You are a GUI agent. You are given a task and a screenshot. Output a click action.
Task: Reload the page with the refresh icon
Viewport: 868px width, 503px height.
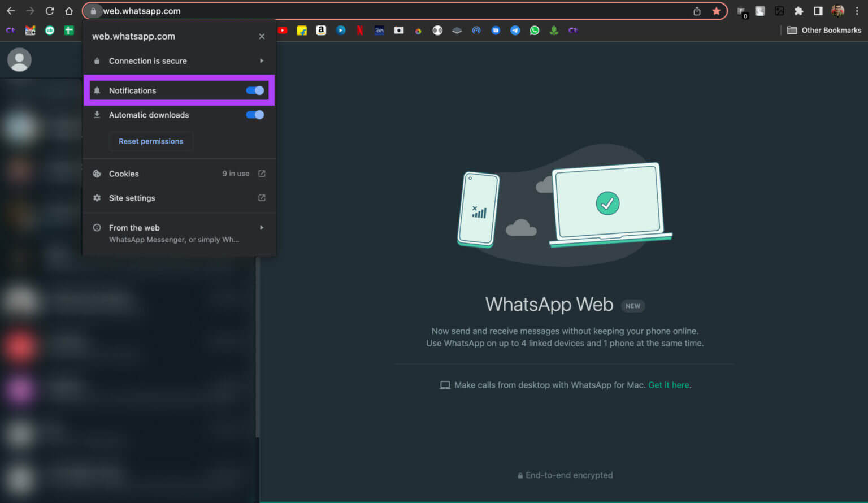pos(50,11)
